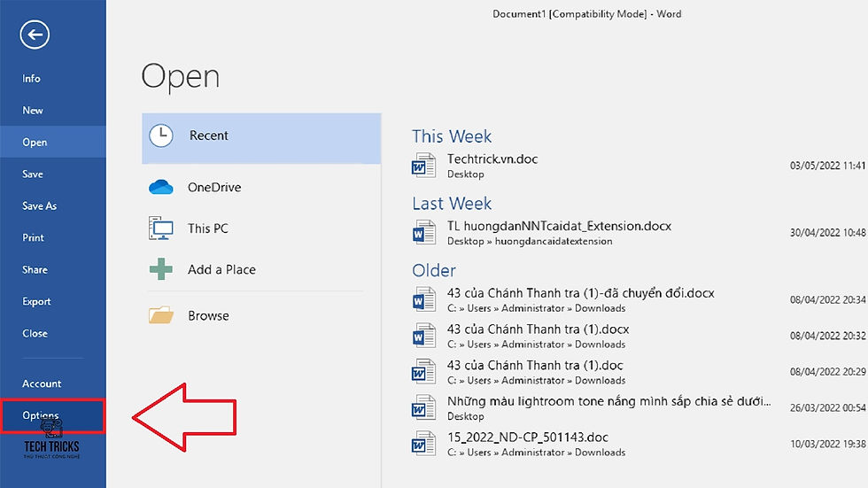Screen dimensions: 868x488
Task: Click the This Week group heading
Action: point(452,136)
